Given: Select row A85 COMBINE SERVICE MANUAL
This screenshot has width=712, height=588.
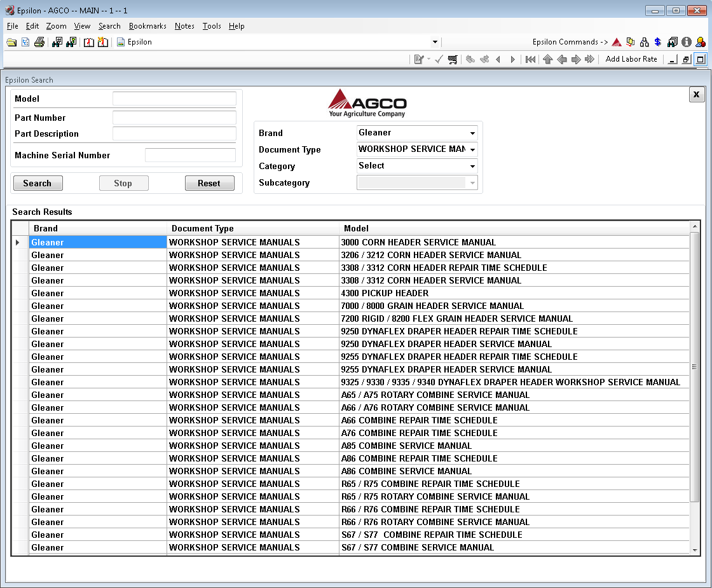Looking at the screenshot, I should click(350, 446).
